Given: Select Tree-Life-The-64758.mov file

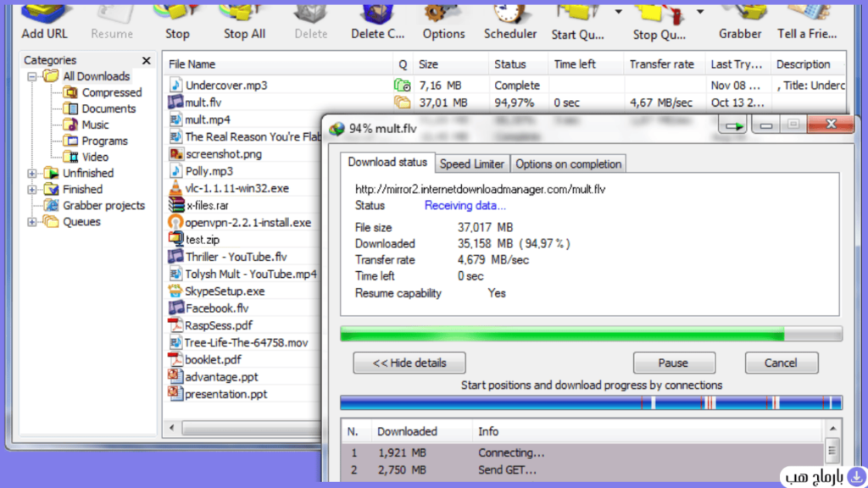Looking at the screenshot, I should (247, 342).
